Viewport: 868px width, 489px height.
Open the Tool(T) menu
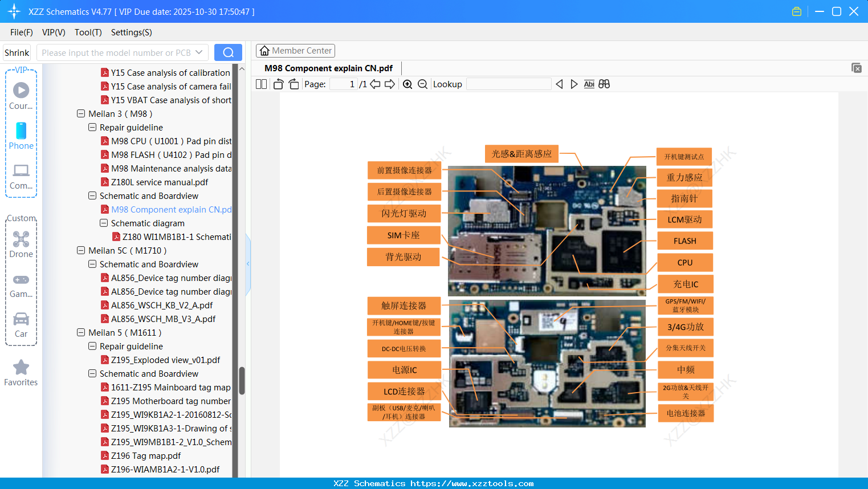pos(88,32)
